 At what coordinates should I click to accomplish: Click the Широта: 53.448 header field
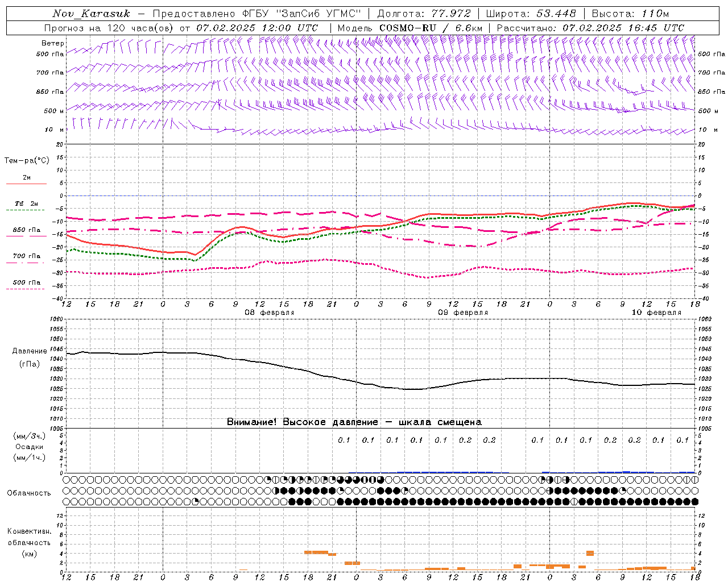(x=531, y=14)
